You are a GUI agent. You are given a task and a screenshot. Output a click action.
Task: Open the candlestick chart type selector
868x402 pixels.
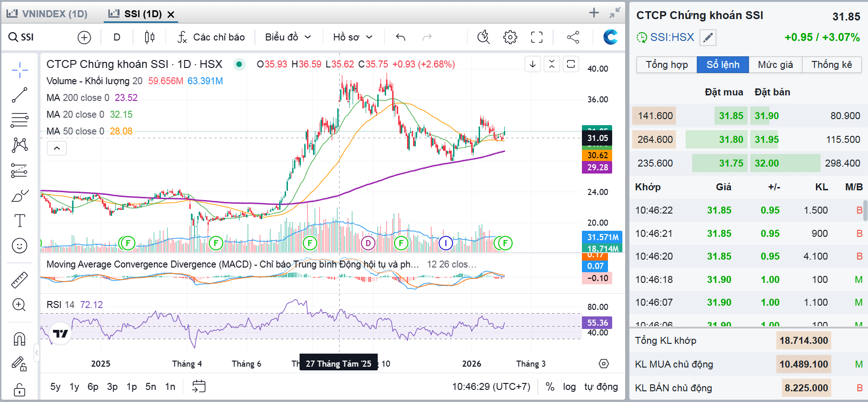(x=149, y=37)
